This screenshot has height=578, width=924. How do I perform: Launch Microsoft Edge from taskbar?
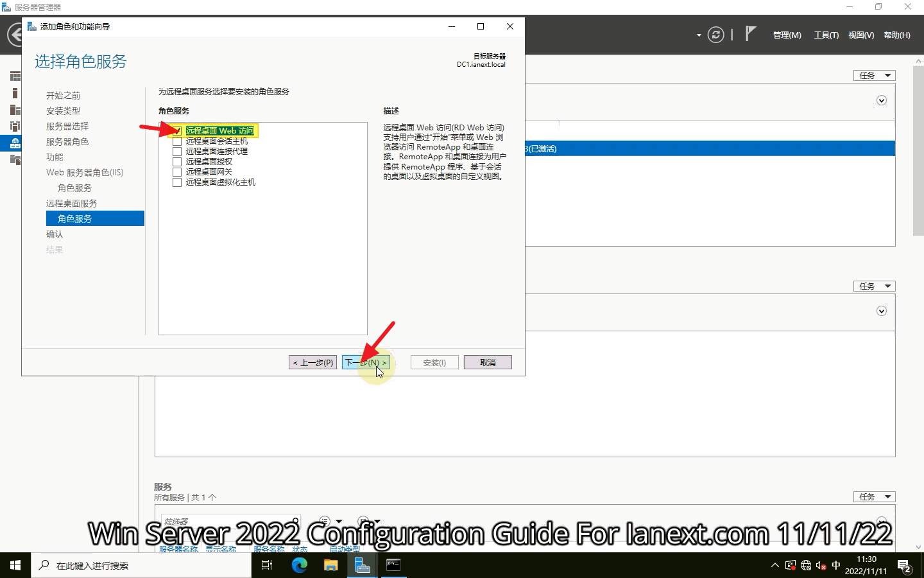pyautogui.click(x=299, y=565)
